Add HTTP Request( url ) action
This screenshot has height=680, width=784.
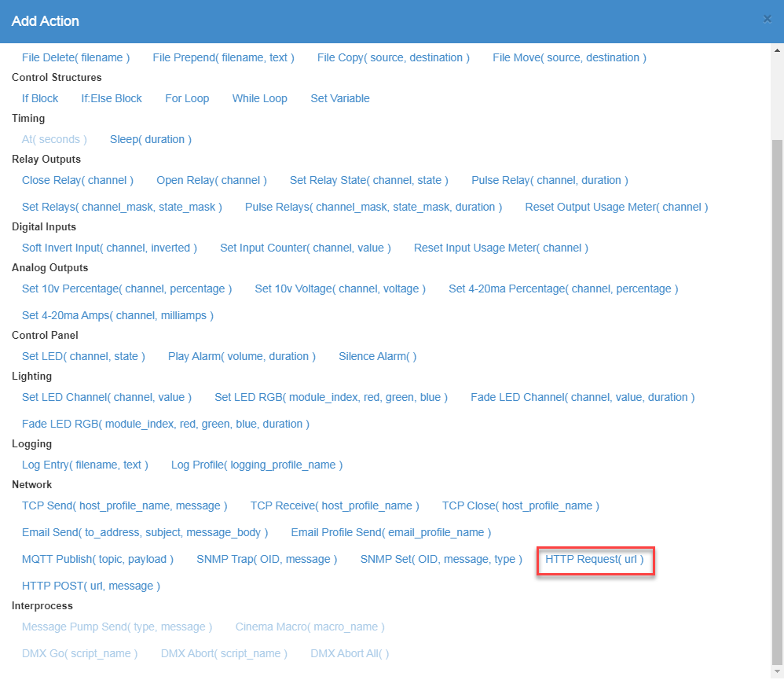click(595, 560)
